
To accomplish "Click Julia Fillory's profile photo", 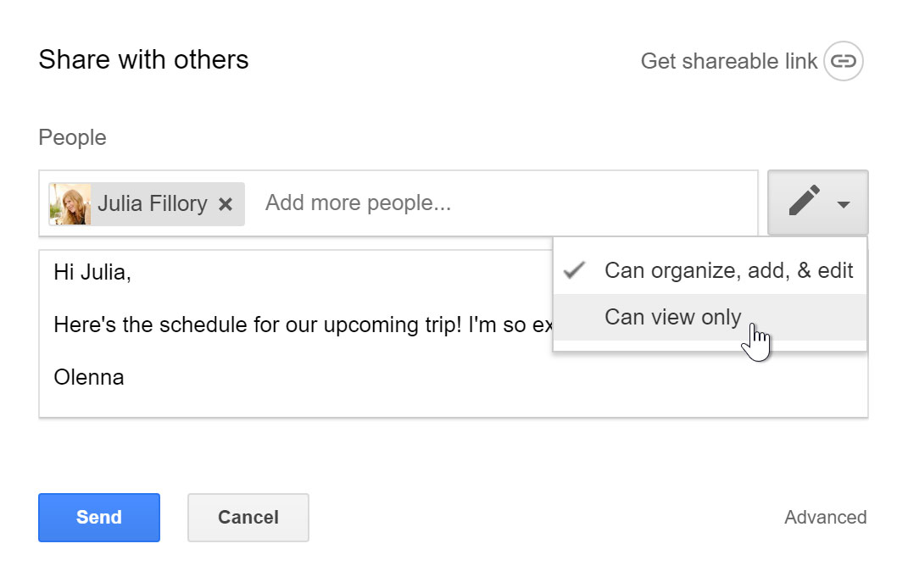I will click(70, 203).
